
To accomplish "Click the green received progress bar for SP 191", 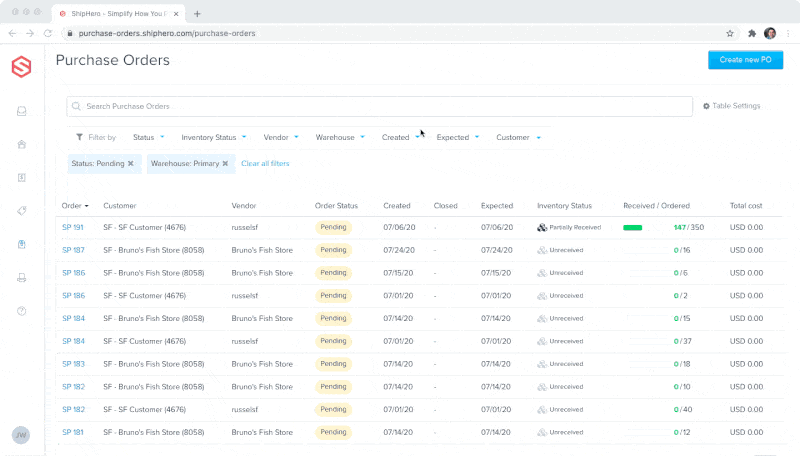I will click(633, 227).
